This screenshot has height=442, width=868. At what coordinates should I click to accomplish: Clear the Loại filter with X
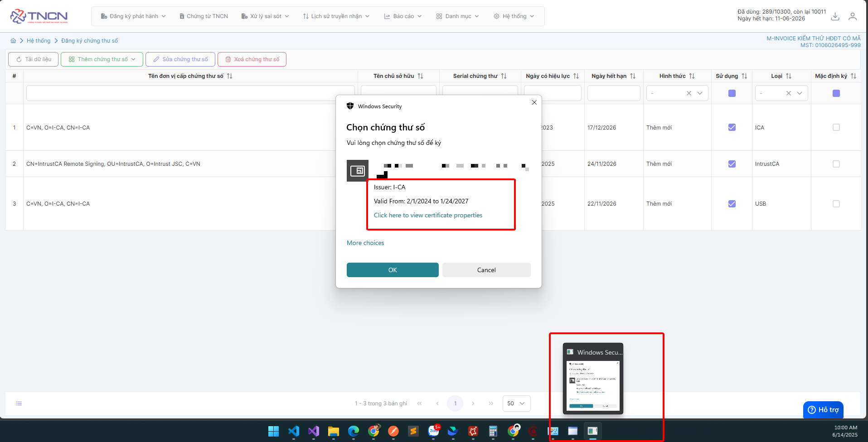789,93
